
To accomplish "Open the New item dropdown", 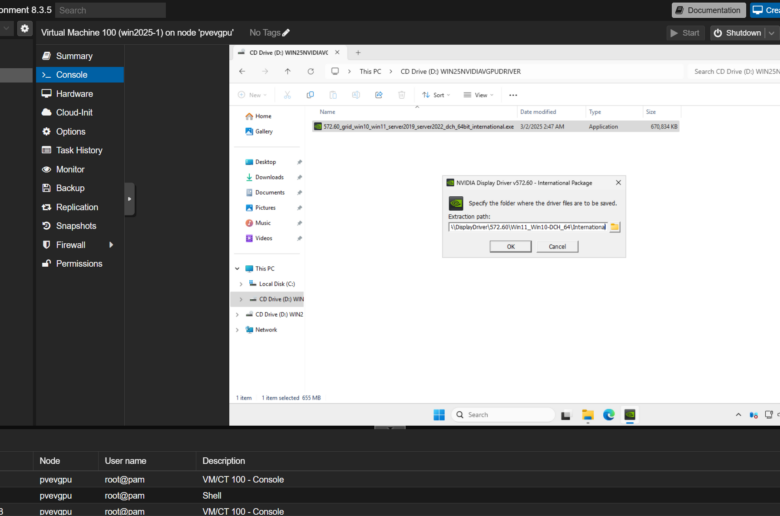I will (x=253, y=95).
